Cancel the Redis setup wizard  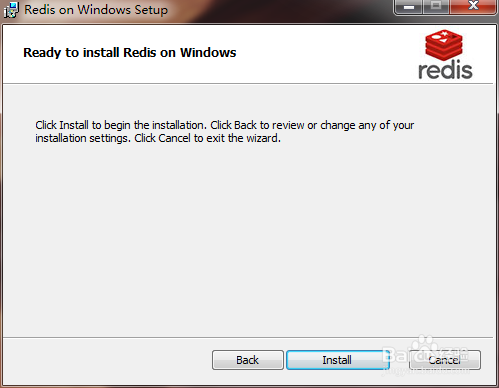(x=445, y=360)
